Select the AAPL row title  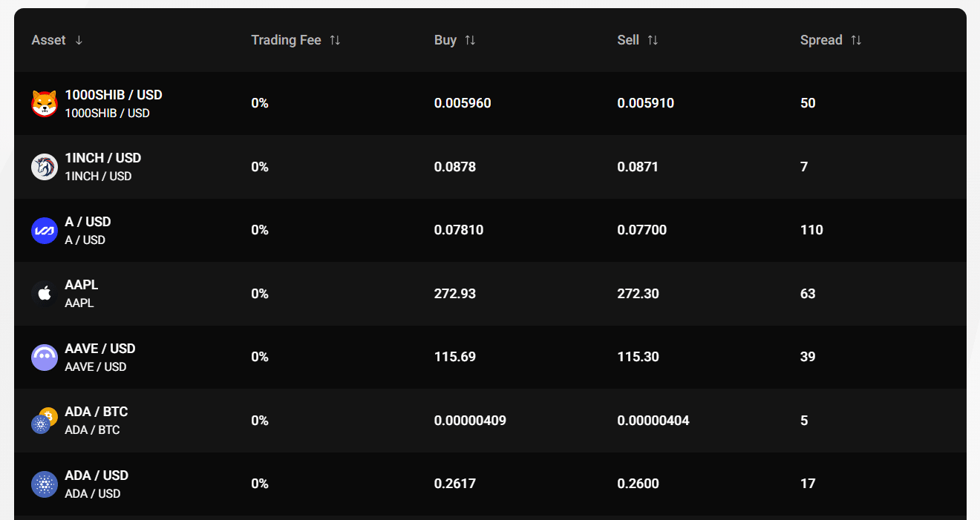pyautogui.click(x=82, y=285)
